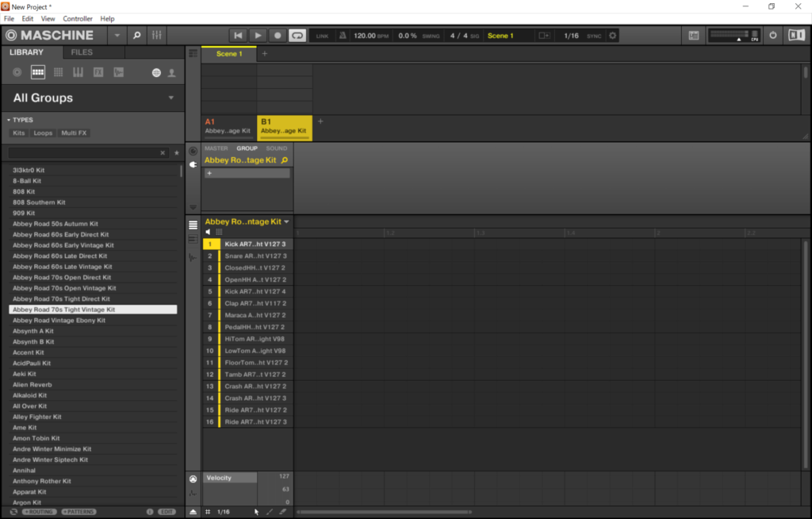Screen dimensions: 812x519
Task: Open the mixer view icon
Action: (157, 36)
